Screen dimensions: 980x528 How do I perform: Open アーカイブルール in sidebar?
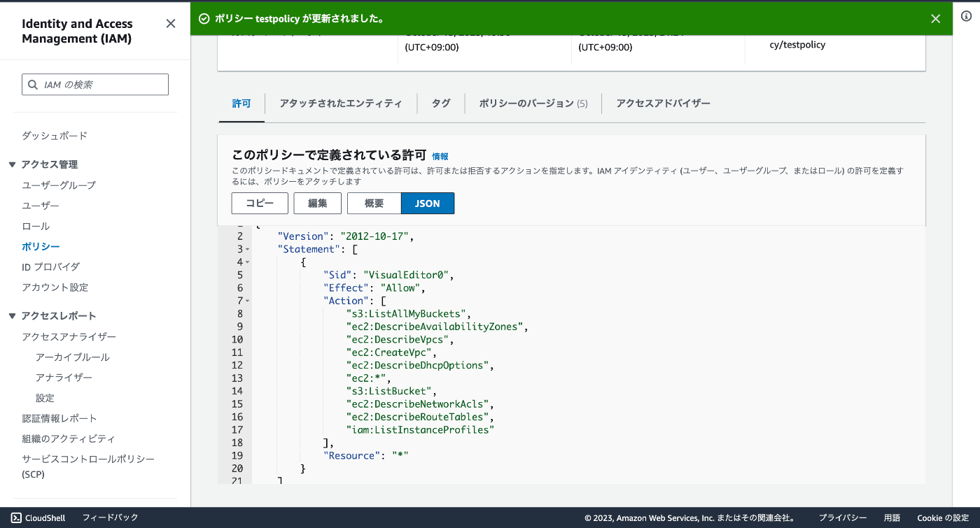(73, 357)
